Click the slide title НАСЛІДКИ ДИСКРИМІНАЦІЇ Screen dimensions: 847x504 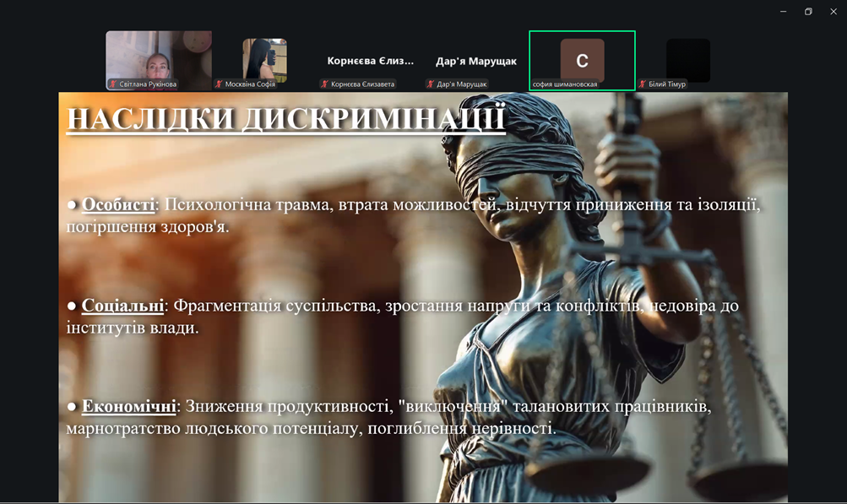click(286, 119)
